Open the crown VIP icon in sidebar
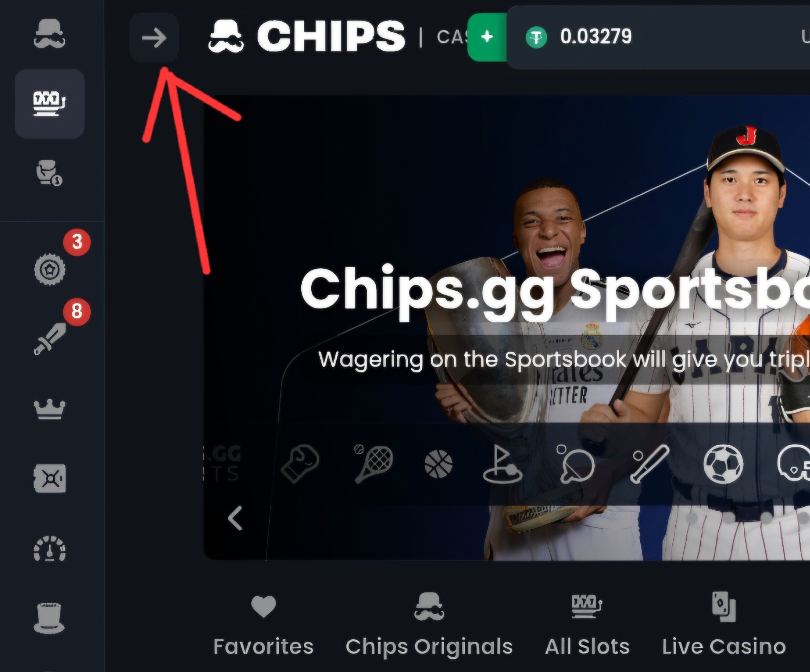 (49, 410)
